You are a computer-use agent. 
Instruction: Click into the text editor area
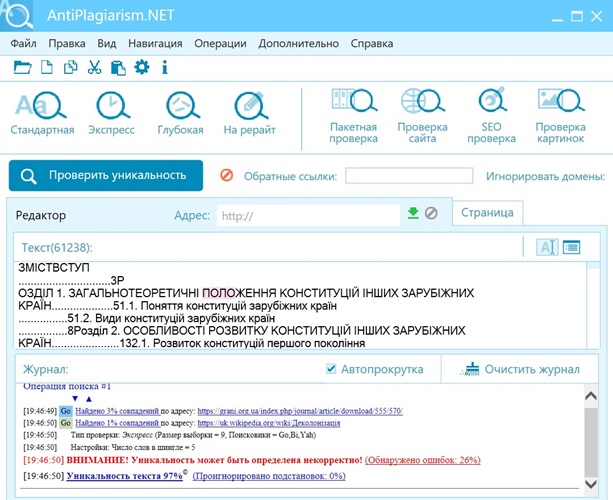(300, 305)
